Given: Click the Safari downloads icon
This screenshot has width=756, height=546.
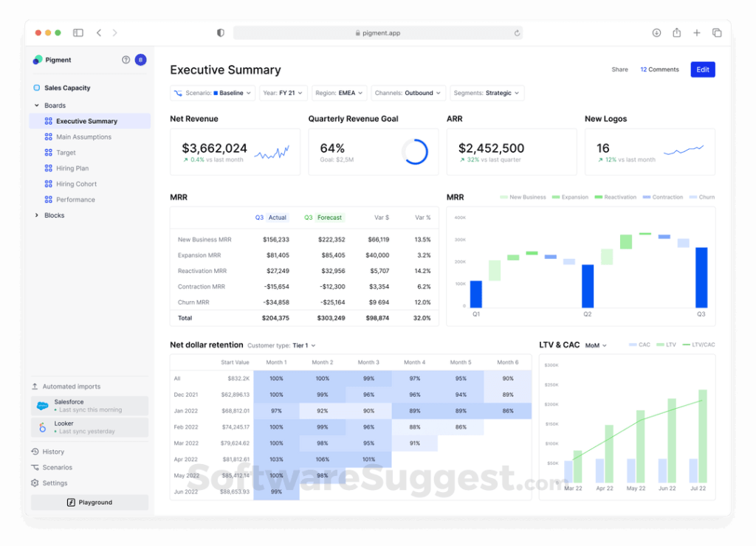Looking at the screenshot, I should click(656, 33).
